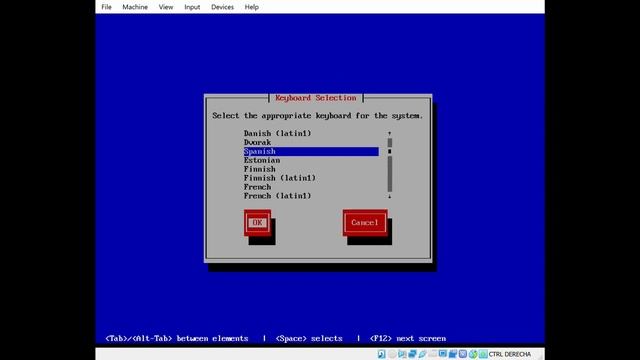Click the hard disk activity icon in status bar
Screen dimensions: 640x360
pos(382,354)
